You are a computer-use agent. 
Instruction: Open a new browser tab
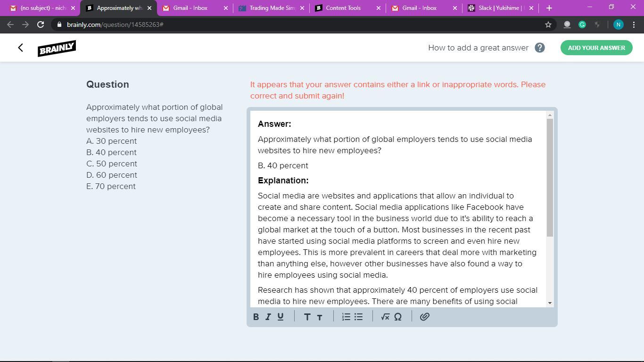coord(549,8)
